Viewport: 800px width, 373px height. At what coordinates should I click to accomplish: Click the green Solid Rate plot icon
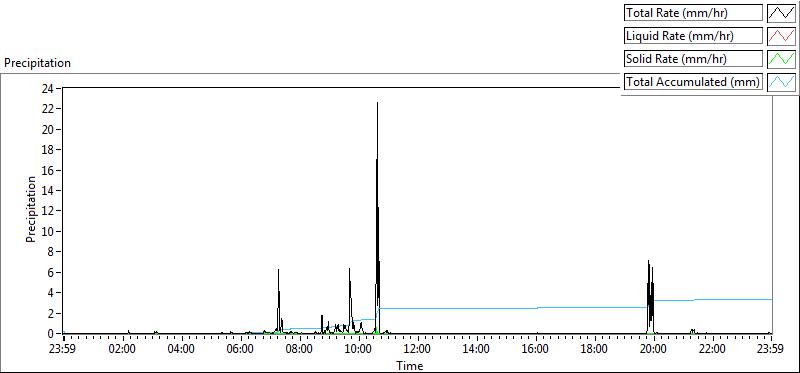pyautogui.click(x=781, y=59)
